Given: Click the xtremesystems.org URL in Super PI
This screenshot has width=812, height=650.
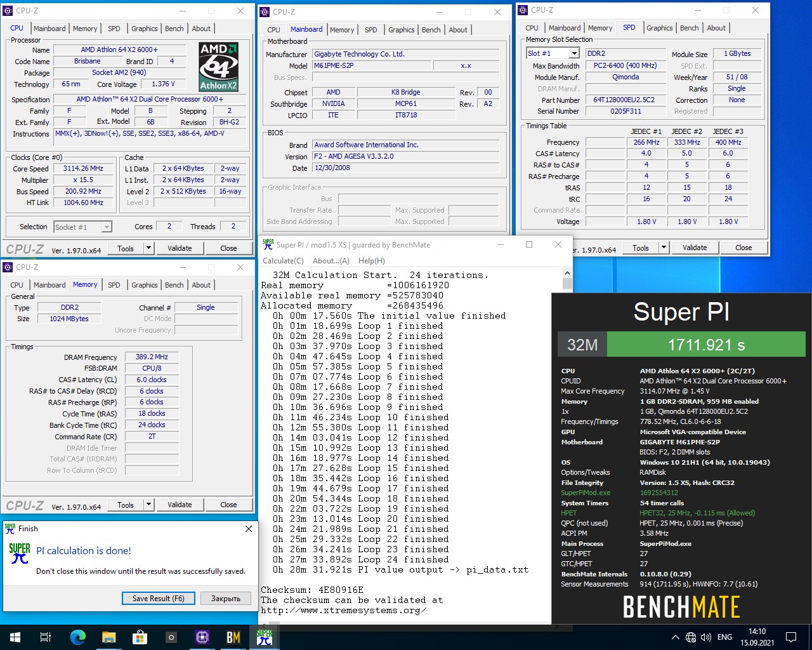Looking at the screenshot, I should 343,610.
